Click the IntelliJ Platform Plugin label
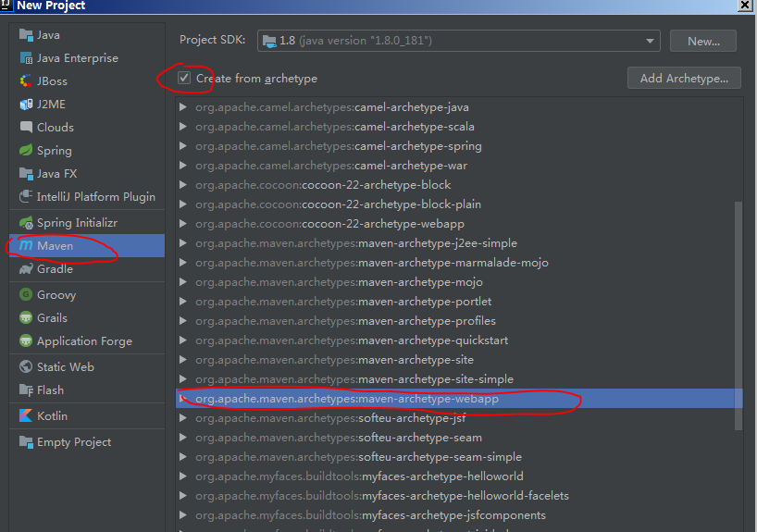The image size is (757, 532). point(96,196)
